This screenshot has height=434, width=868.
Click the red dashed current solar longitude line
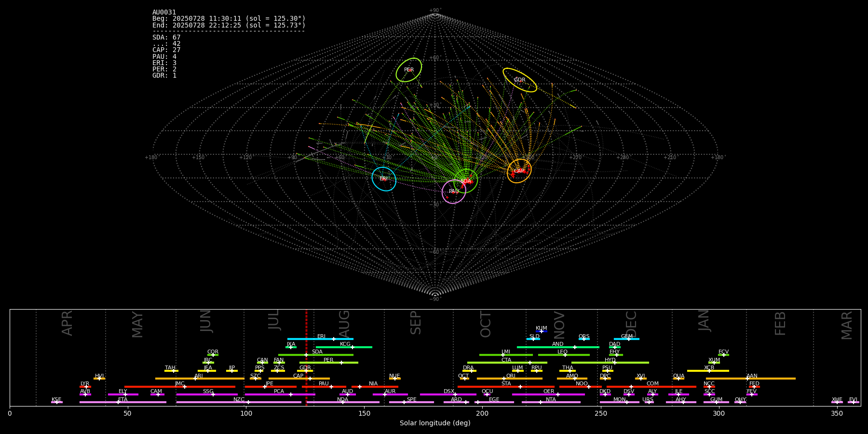pyautogui.click(x=306, y=357)
